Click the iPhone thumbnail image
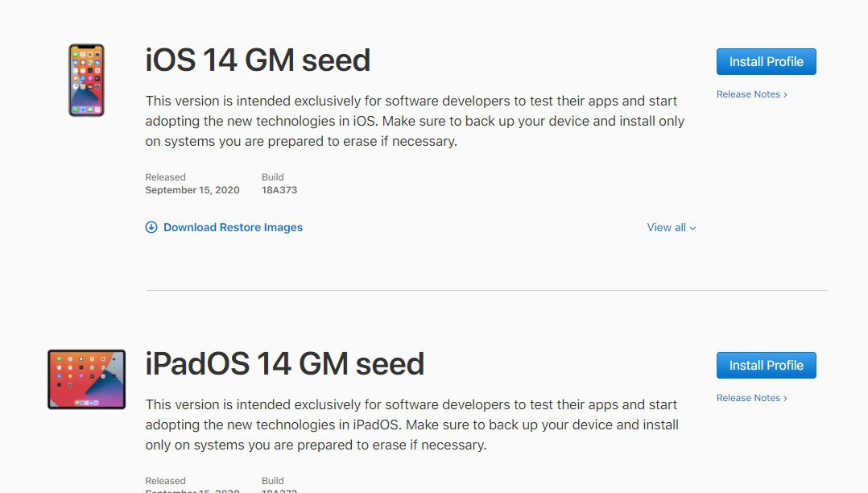 point(86,81)
